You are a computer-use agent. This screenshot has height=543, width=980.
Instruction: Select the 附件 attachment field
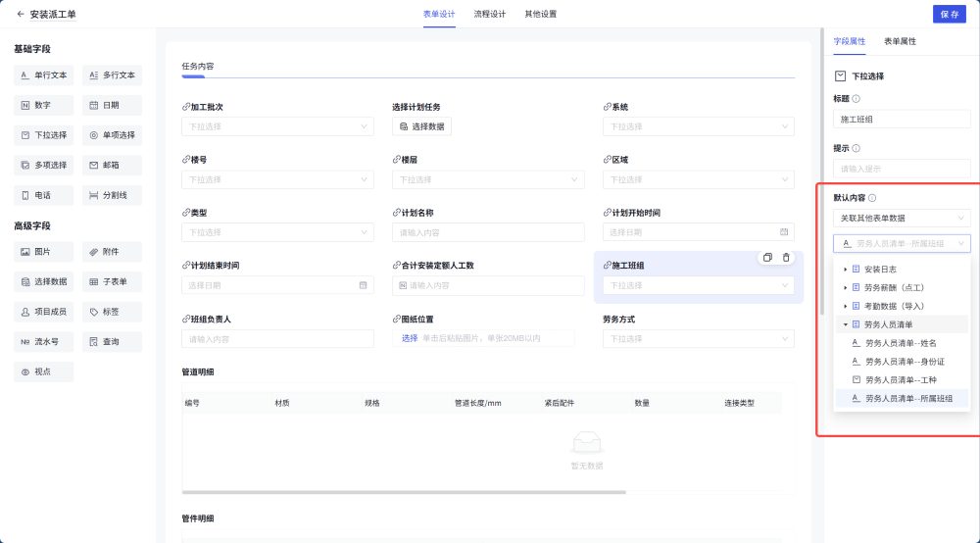tap(112, 252)
